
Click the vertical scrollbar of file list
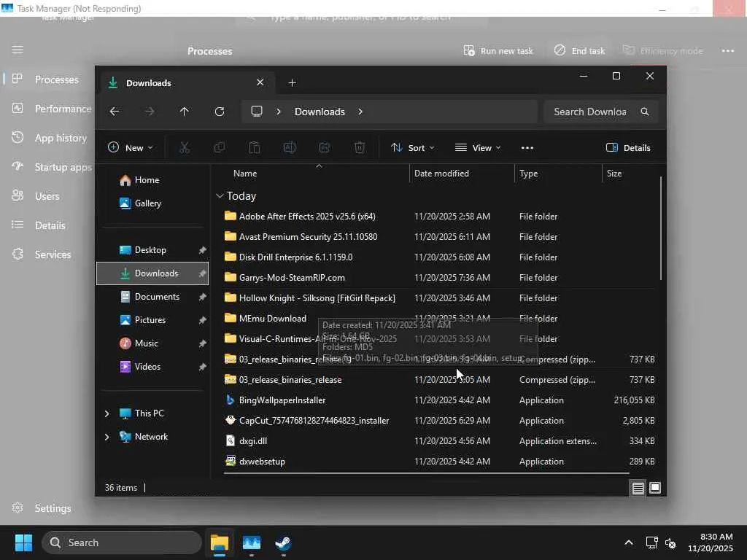click(x=661, y=228)
